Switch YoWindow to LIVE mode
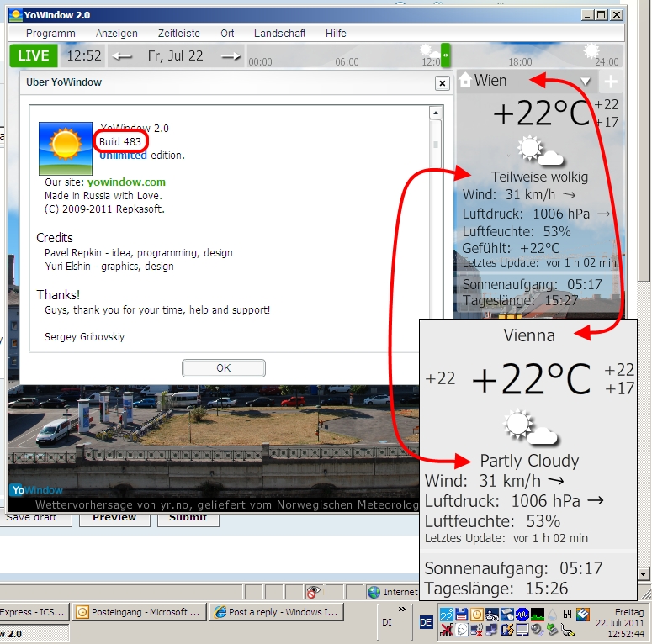 34,55
